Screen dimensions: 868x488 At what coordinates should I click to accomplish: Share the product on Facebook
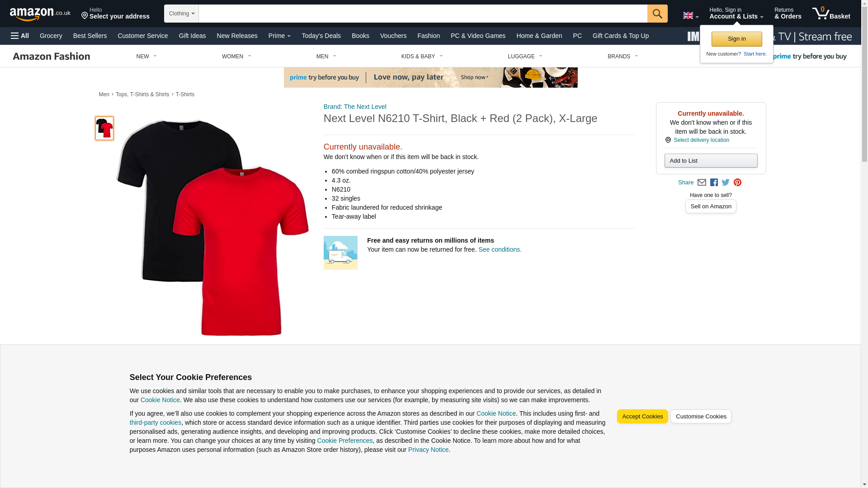pos(714,183)
